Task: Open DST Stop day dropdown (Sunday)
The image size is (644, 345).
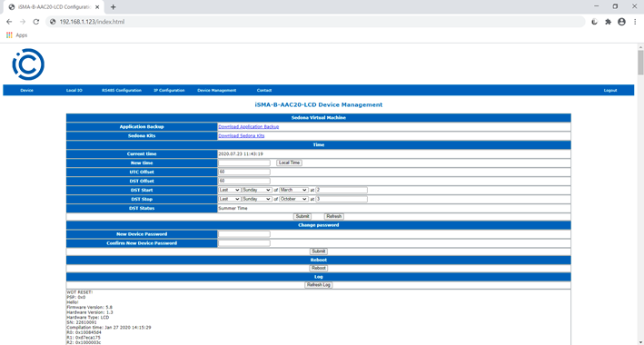Action: 256,199
